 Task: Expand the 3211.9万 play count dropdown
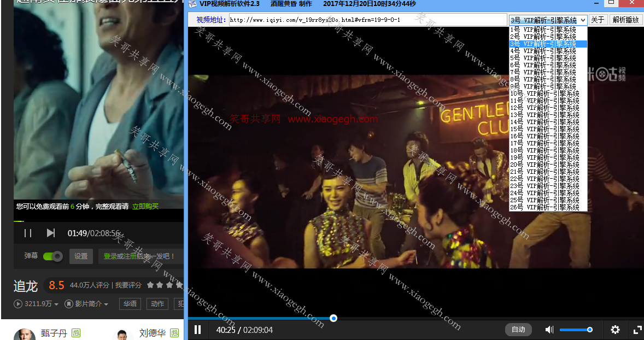click(56, 304)
